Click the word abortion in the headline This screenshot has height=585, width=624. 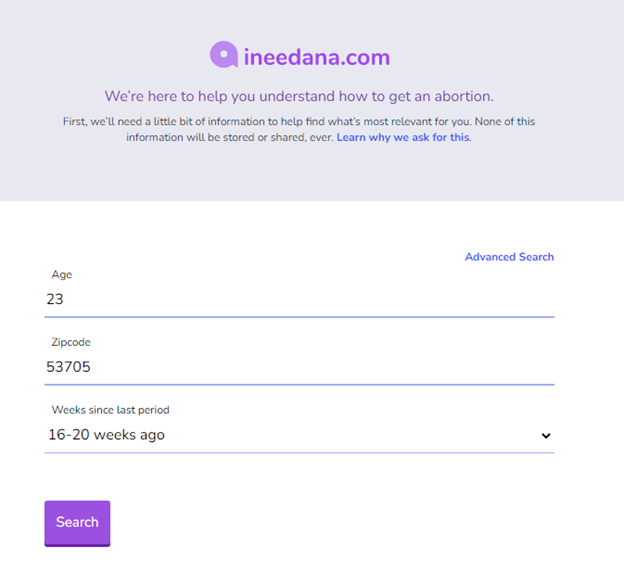point(464,96)
